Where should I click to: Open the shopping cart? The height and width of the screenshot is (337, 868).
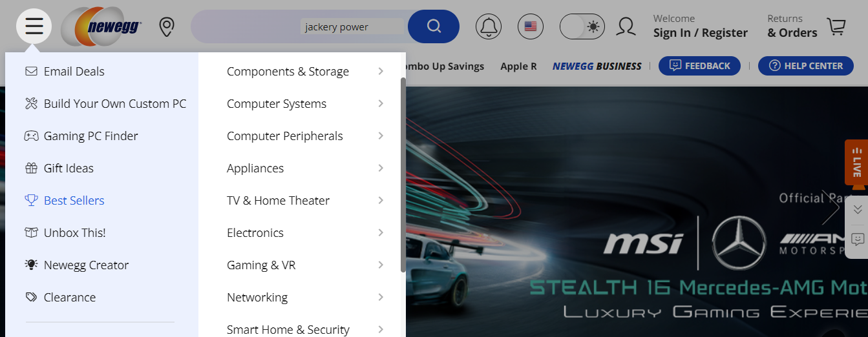(836, 26)
